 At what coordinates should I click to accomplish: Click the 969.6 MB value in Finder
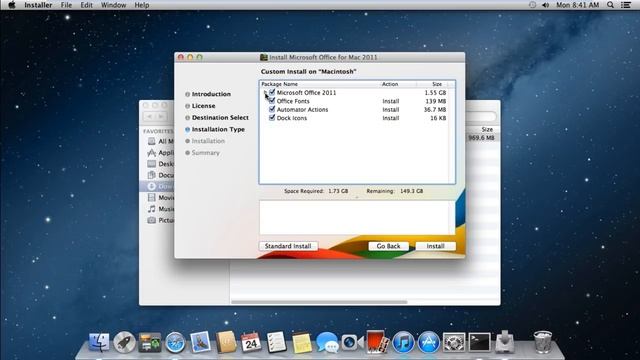pyautogui.click(x=482, y=138)
